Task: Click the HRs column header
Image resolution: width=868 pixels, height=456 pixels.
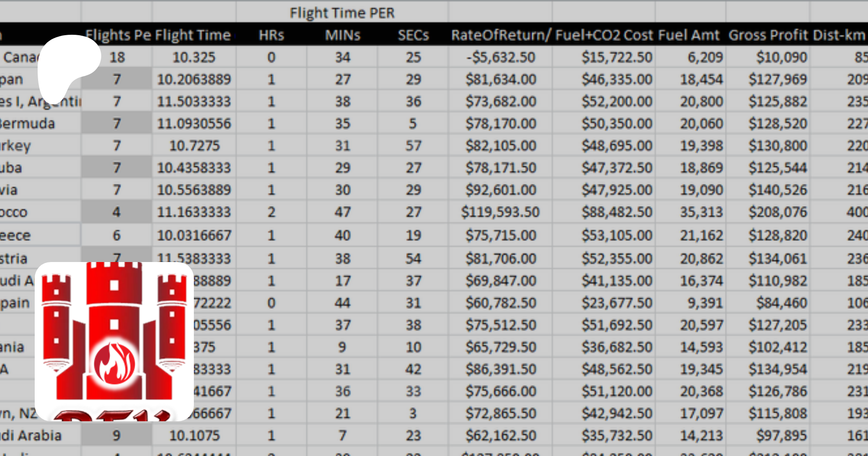Action: (x=271, y=35)
